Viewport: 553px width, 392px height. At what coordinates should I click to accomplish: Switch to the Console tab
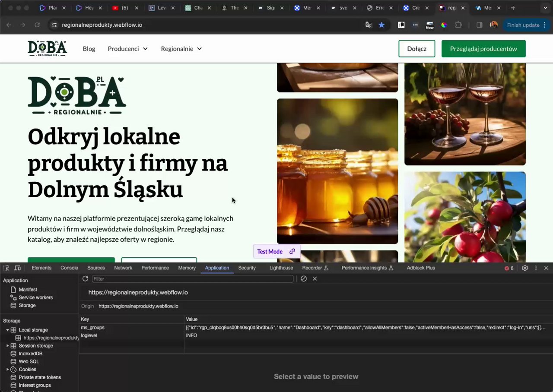(69, 268)
